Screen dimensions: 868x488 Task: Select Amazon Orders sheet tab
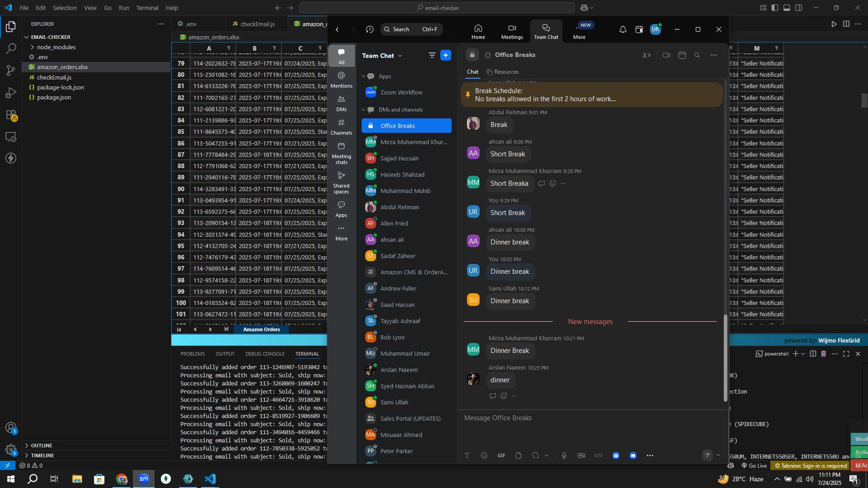click(261, 329)
